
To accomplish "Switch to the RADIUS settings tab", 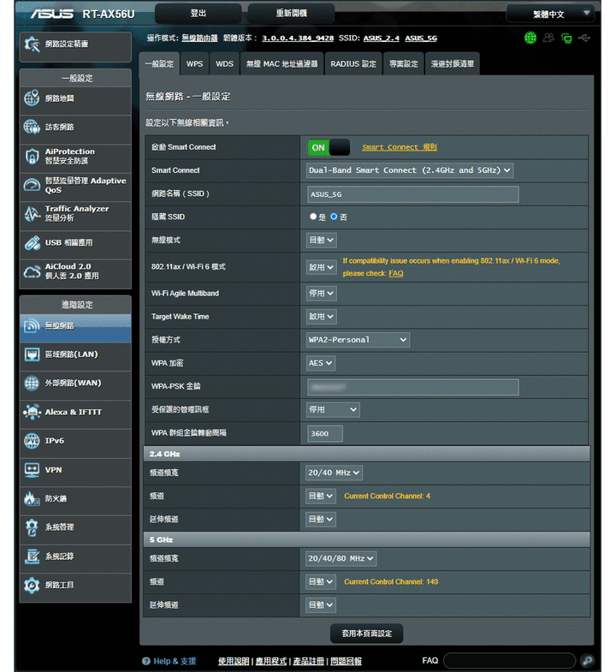I will click(353, 64).
